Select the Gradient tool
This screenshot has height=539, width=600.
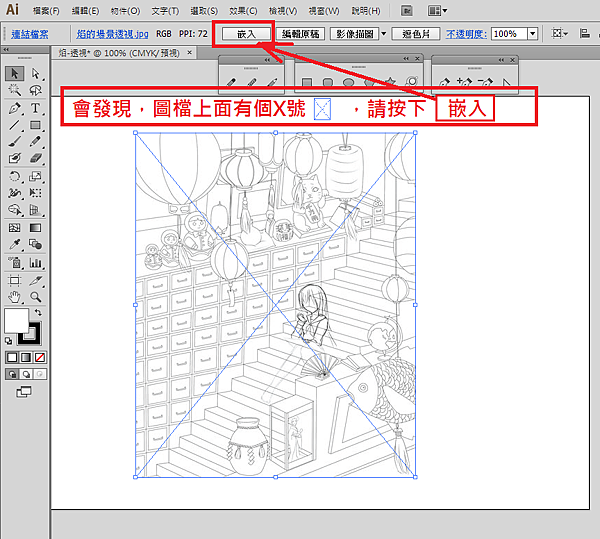click(x=36, y=228)
